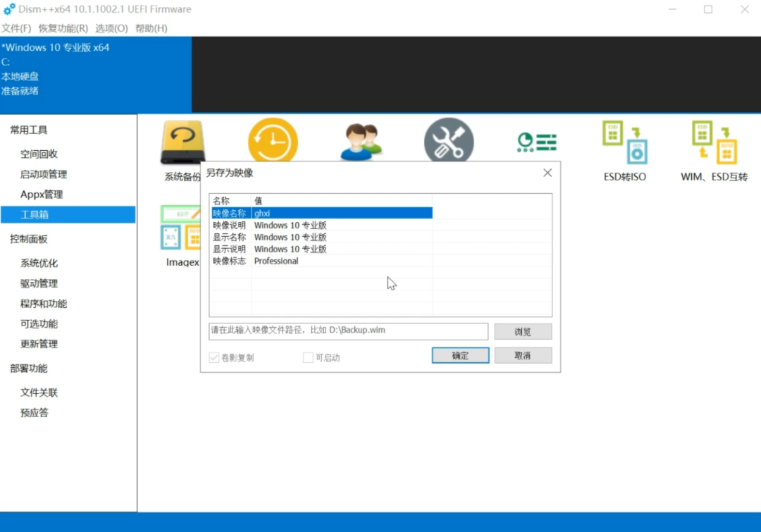Open the WIM、ESD互转 converter tool
Image resolution: width=761 pixels, height=532 pixels.
[x=714, y=150]
